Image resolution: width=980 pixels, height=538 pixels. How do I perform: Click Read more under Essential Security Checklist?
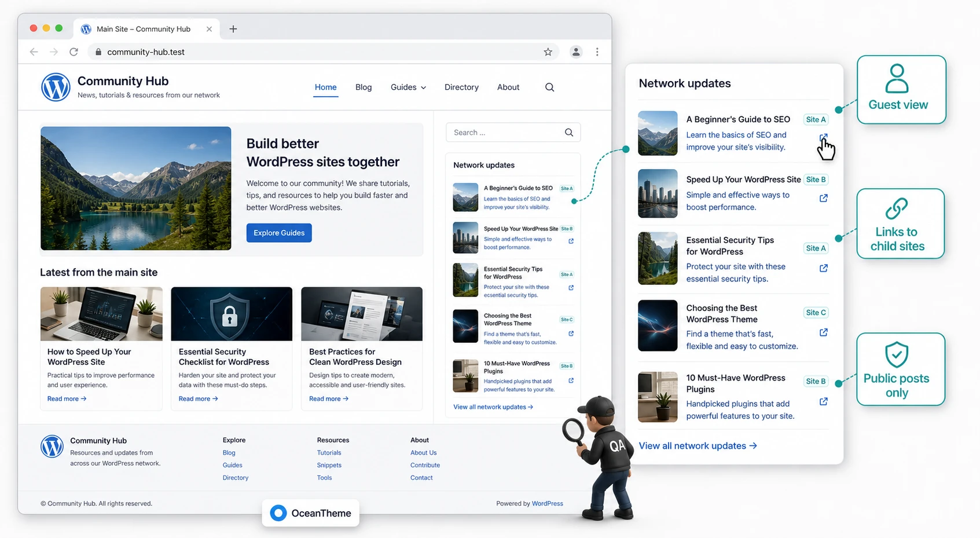pos(198,399)
